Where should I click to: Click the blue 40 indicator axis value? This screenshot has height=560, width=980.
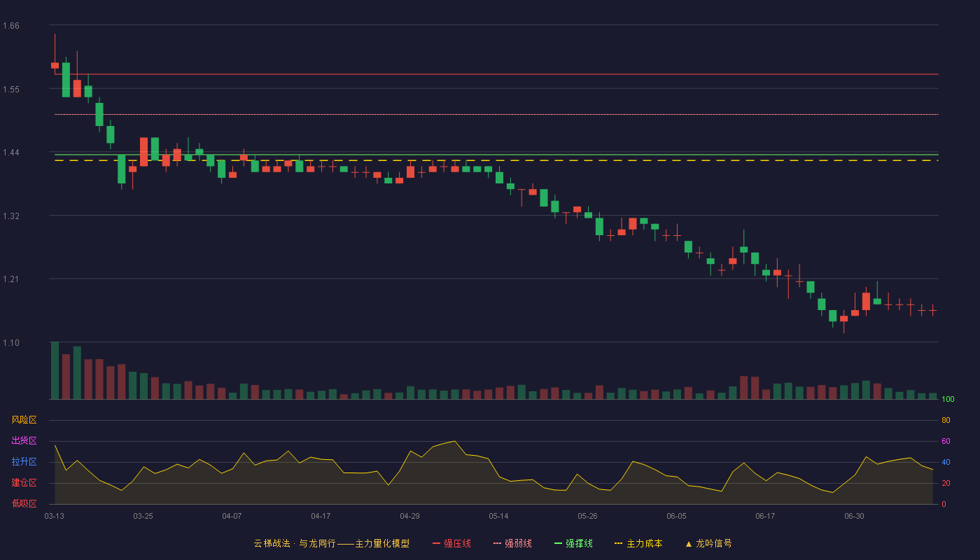[x=946, y=463]
